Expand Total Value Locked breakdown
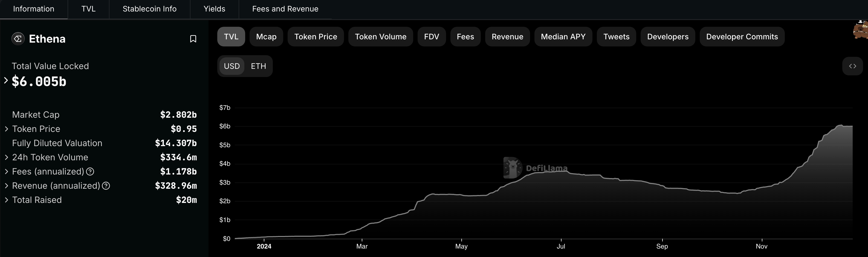Screen dimensions: 868x257 tap(6, 80)
